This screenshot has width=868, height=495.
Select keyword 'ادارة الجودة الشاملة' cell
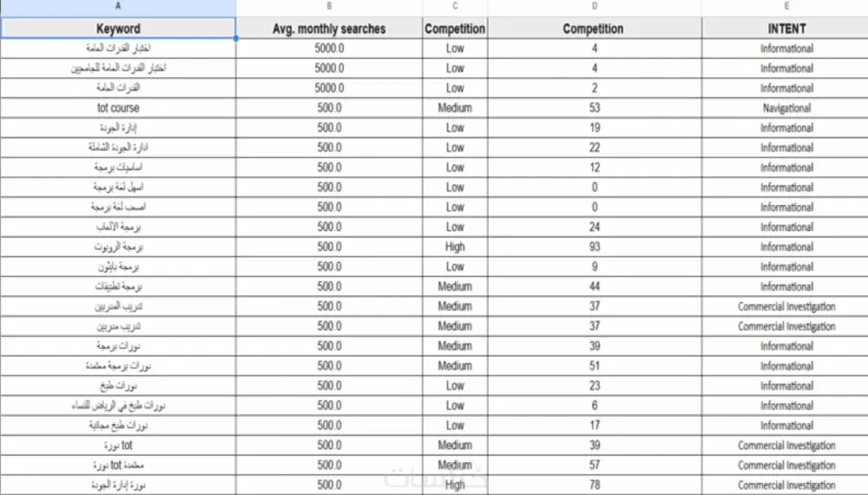pyautogui.click(x=118, y=148)
